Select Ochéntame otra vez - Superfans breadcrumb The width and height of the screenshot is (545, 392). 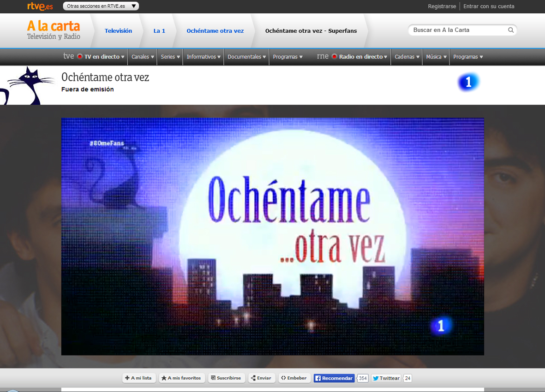click(x=311, y=31)
